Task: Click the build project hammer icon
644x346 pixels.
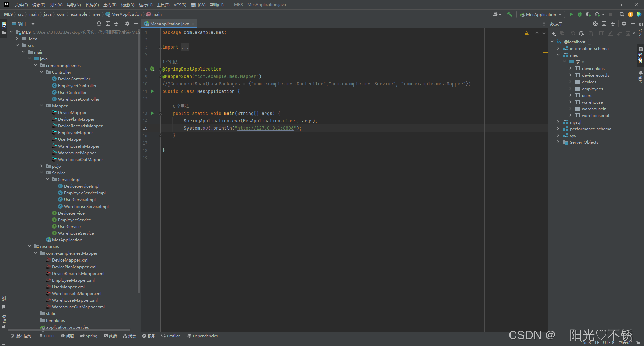Action: click(509, 14)
